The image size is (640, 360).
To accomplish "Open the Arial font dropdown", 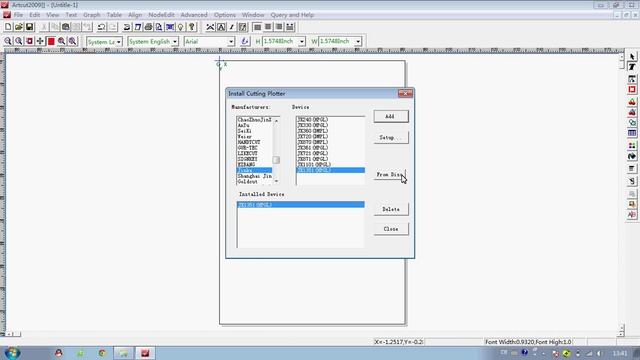I will (231, 42).
